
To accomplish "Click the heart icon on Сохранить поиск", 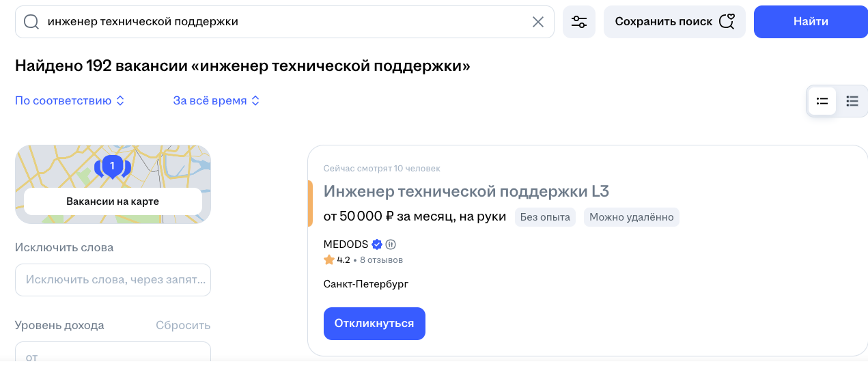I will [727, 22].
